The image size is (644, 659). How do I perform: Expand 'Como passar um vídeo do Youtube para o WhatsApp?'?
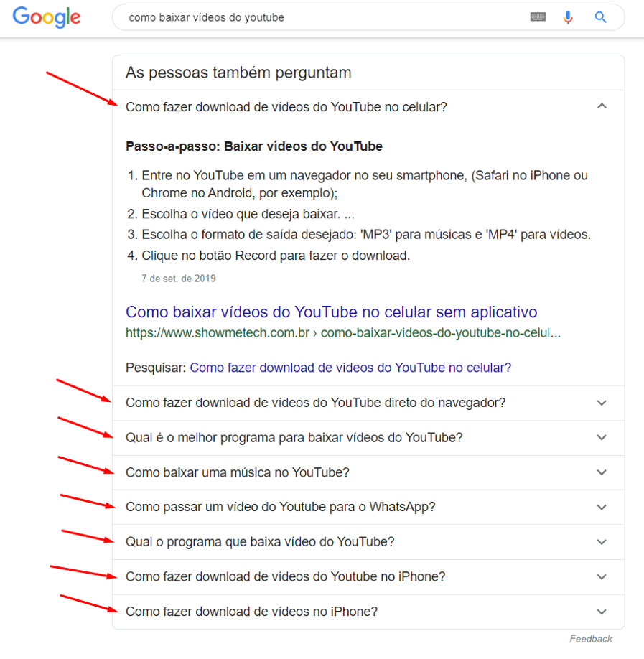click(368, 507)
